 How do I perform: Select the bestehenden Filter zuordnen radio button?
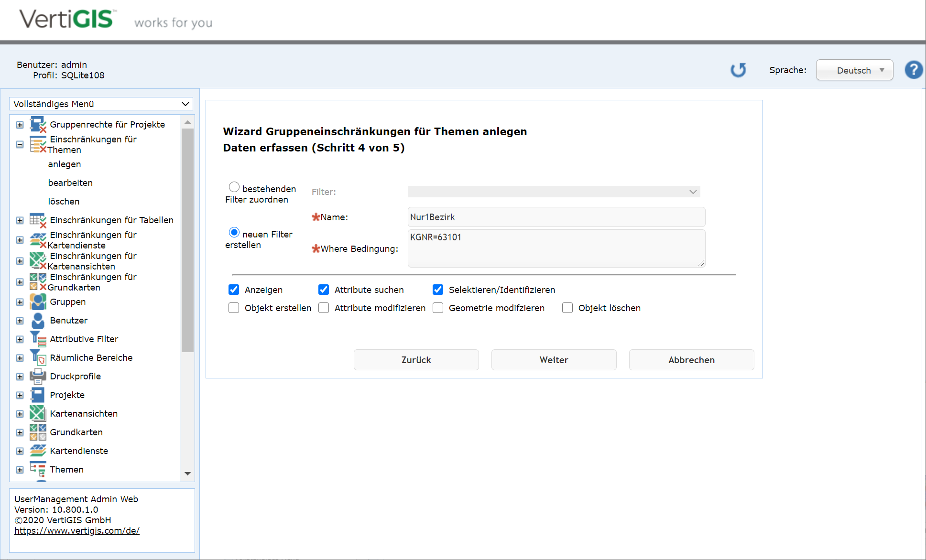pyautogui.click(x=234, y=187)
